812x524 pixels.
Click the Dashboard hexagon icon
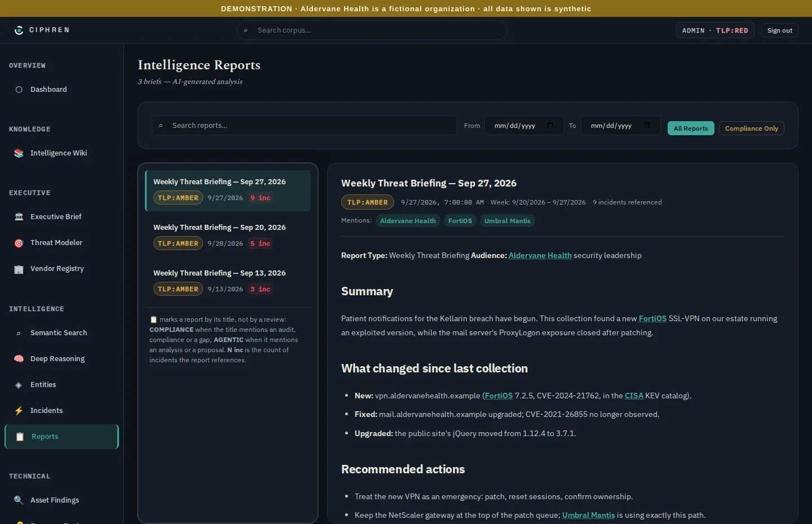[19, 90]
